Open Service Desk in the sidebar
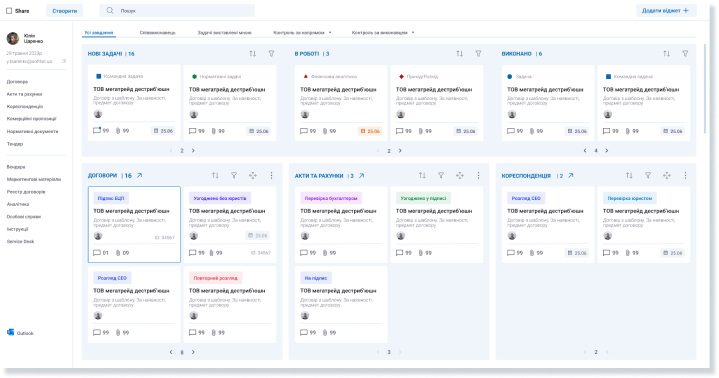719x378 pixels. [20, 241]
